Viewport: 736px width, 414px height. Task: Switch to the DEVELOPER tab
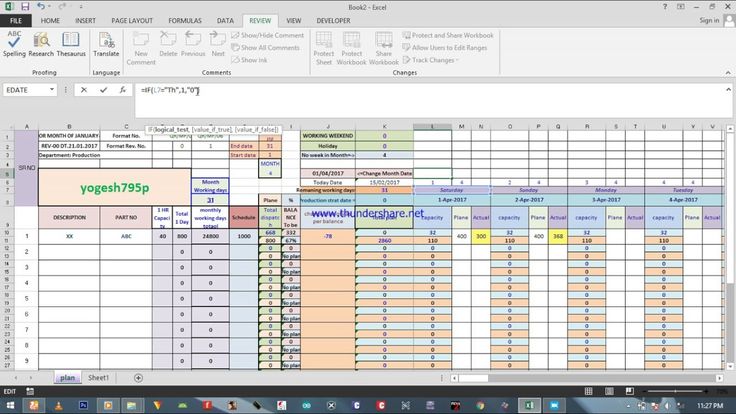click(333, 21)
